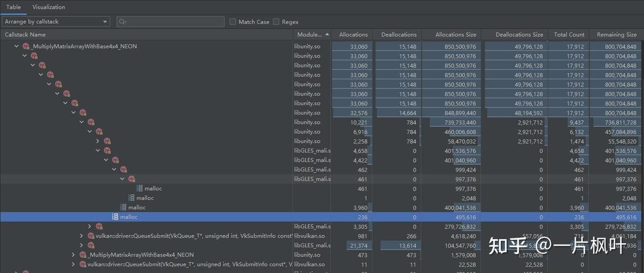Expand the vulkan QueueSubmit node with 981 allocations
Image resolution: width=644 pixels, height=273 pixels.
[x=81, y=236]
